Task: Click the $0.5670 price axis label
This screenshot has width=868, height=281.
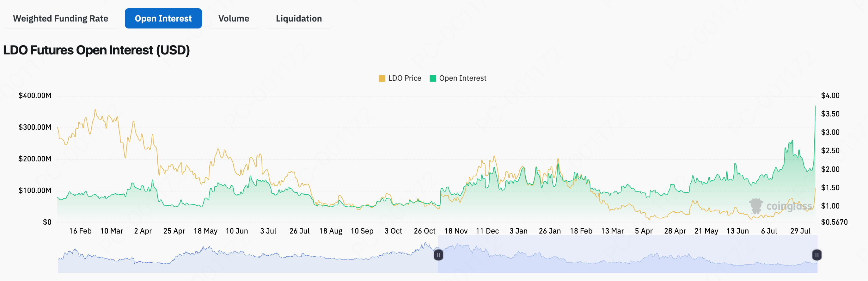Action: click(x=834, y=222)
